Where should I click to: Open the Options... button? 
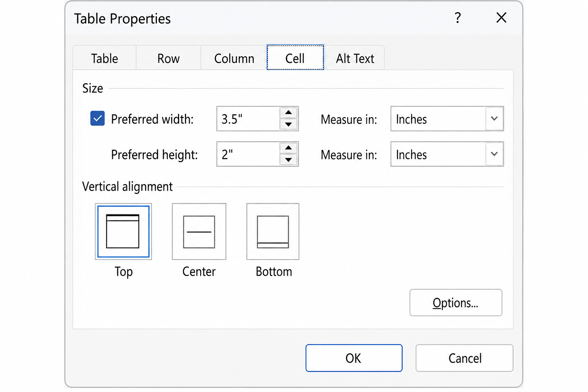point(456,303)
